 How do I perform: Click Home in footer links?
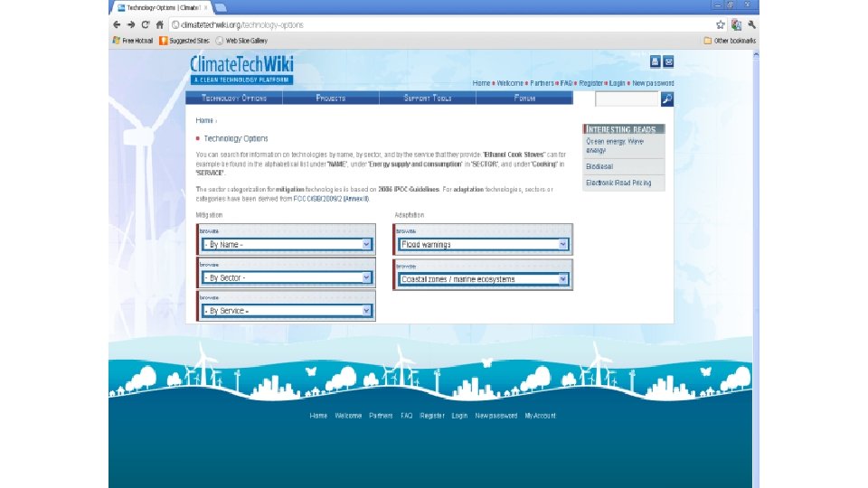tap(318, 416)
